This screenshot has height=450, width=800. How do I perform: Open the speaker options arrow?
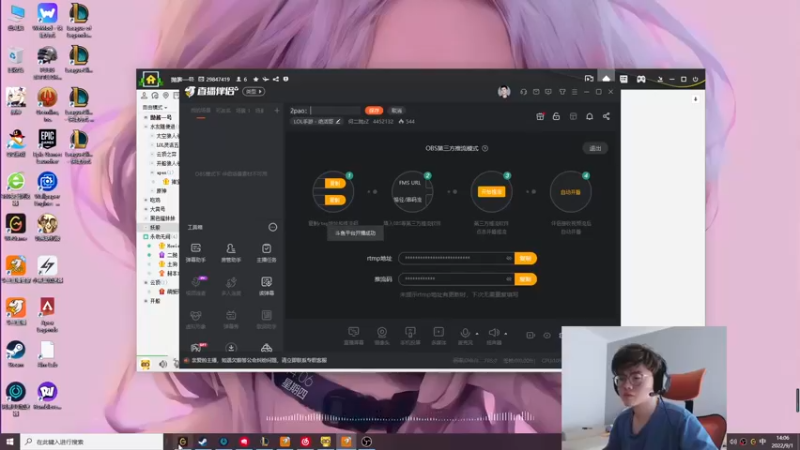[506, 334]
